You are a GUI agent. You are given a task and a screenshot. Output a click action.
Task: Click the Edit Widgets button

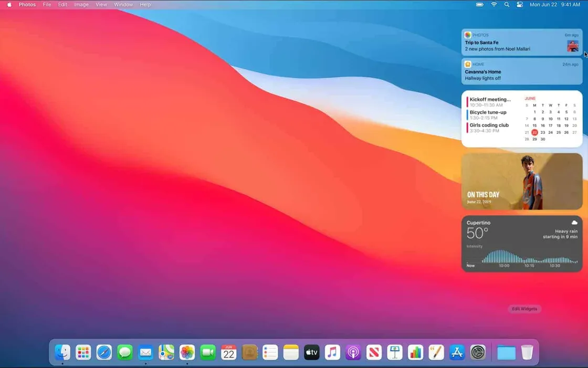524,309
